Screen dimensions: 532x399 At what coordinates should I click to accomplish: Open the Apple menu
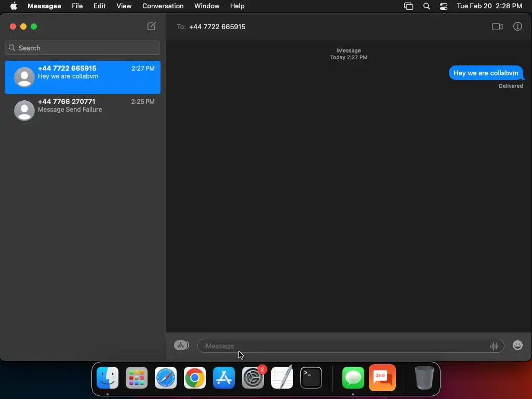pos(14,6)
